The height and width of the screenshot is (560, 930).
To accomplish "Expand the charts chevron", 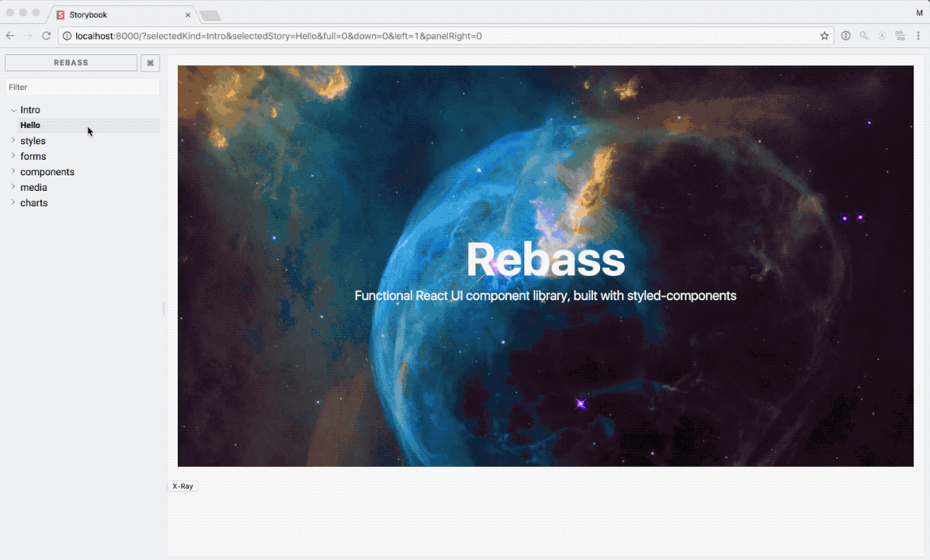I will [14, 202].
